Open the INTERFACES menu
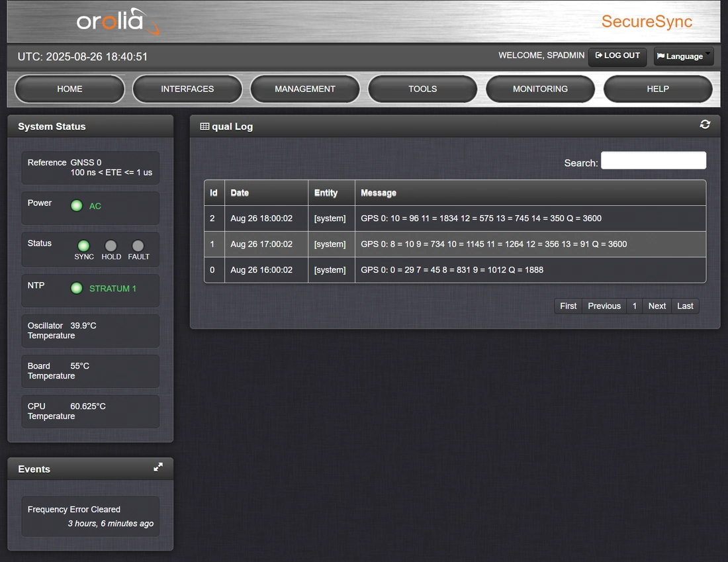 click(x=187, y=89)
